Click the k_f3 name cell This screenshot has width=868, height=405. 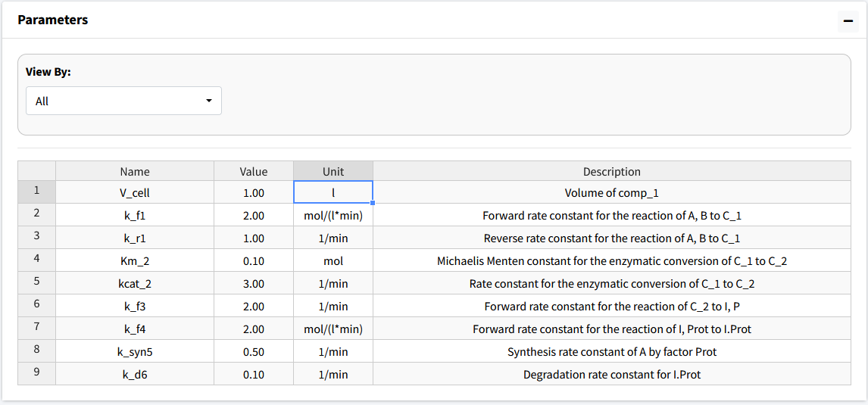pyautogui.click(x=135, y=306)
